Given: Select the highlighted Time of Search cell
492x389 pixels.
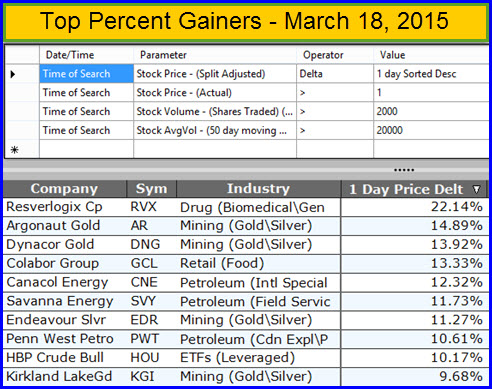Looking at the screenshot, I should 86,74.
